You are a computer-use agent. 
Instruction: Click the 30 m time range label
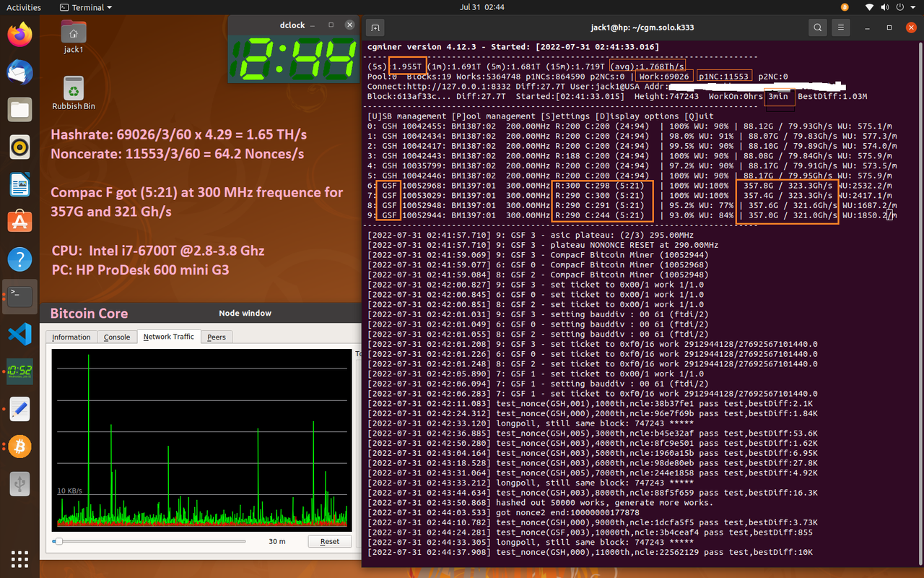[276, 541]
